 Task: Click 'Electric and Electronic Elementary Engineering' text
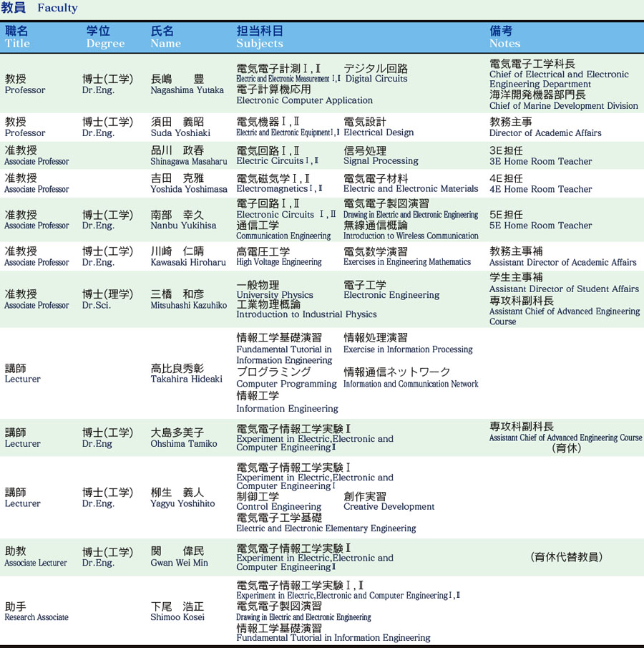pos(326,528)
